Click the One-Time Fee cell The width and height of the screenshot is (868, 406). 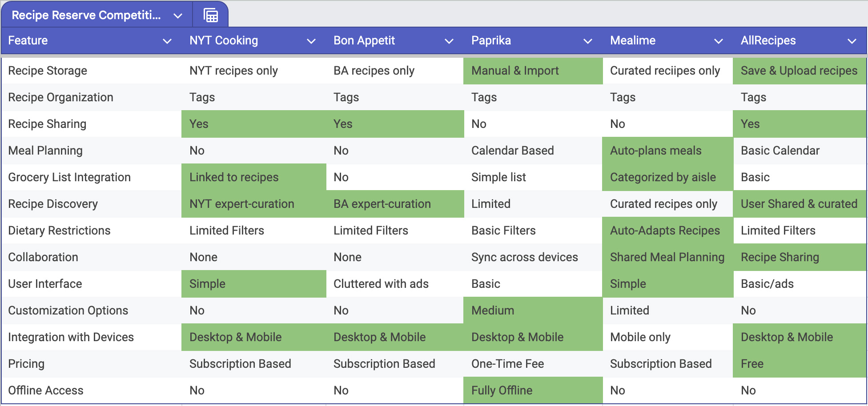[533, 364]
